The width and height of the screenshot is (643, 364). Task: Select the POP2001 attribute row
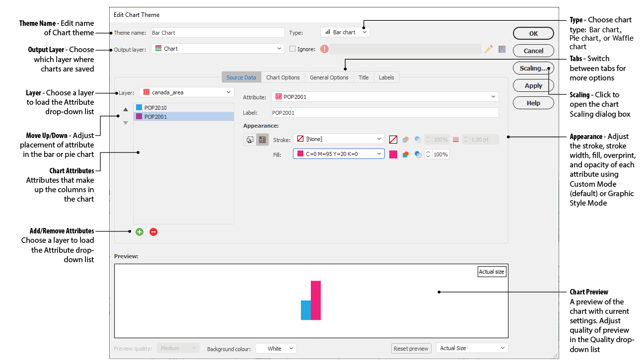point(184,117)
